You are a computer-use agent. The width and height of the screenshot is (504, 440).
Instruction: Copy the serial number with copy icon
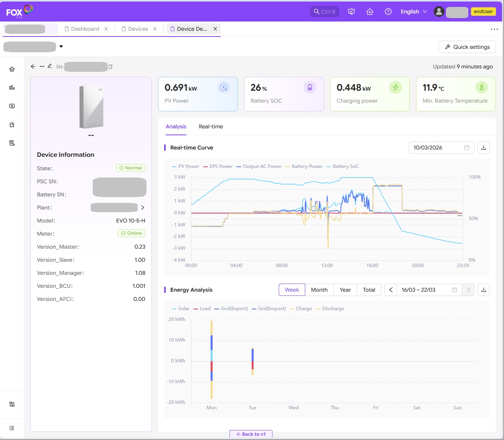point(110,67)
